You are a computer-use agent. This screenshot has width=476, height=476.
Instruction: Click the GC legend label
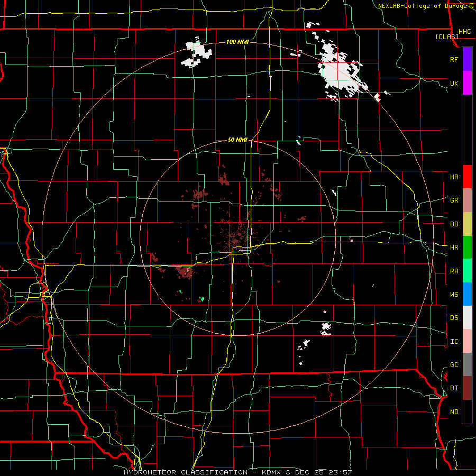454,365
